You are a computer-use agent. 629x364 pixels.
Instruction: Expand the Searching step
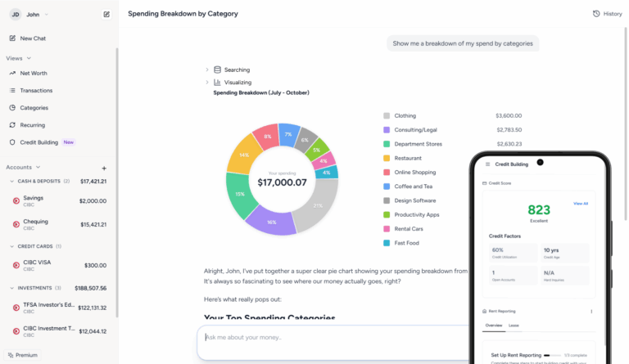tap(207, 70)
